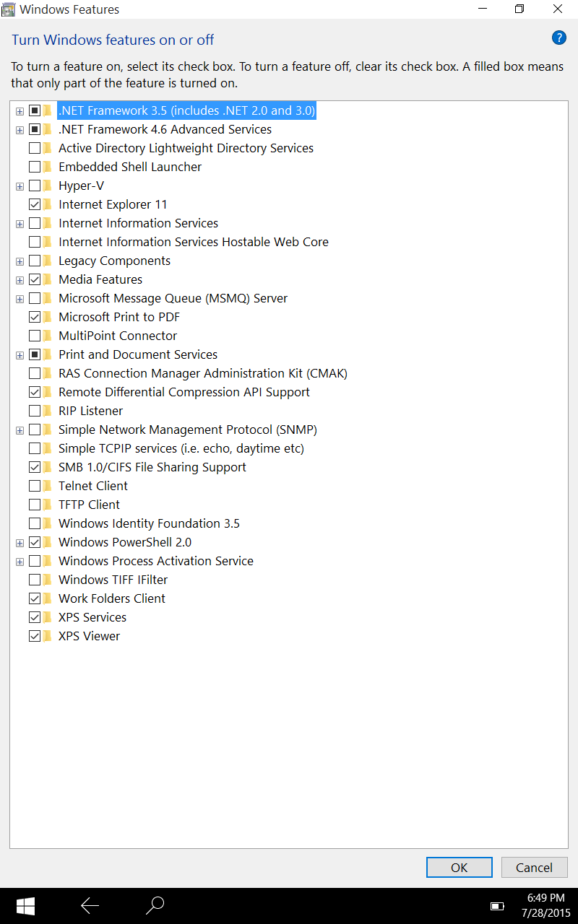Click the folder icon beside Hyper-V

[x=46, y=186]
